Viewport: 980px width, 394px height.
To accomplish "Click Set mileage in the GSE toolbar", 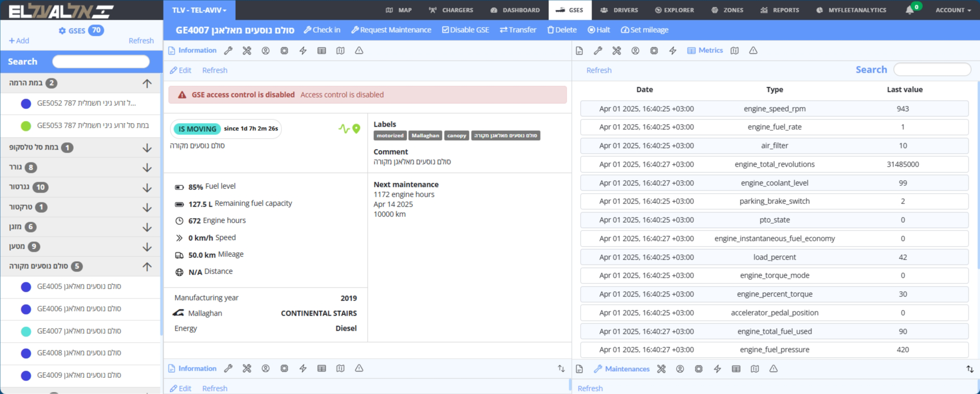I will [645, 30].
